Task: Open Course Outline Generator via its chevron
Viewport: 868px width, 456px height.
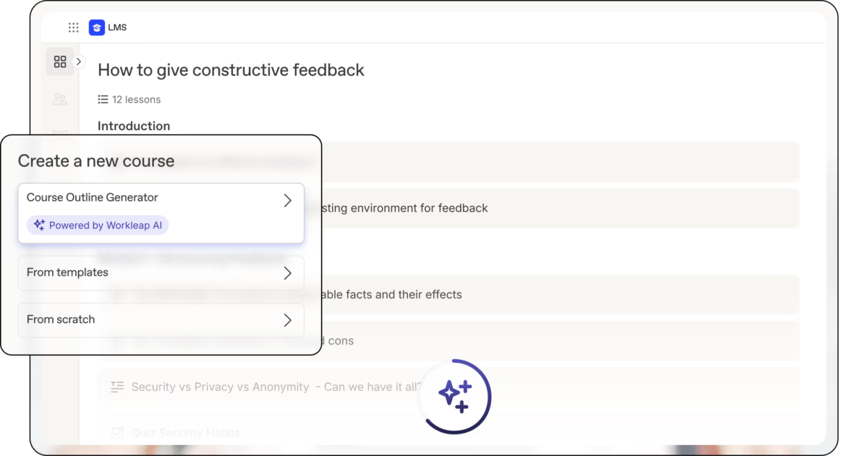Action: click(287, 201)
